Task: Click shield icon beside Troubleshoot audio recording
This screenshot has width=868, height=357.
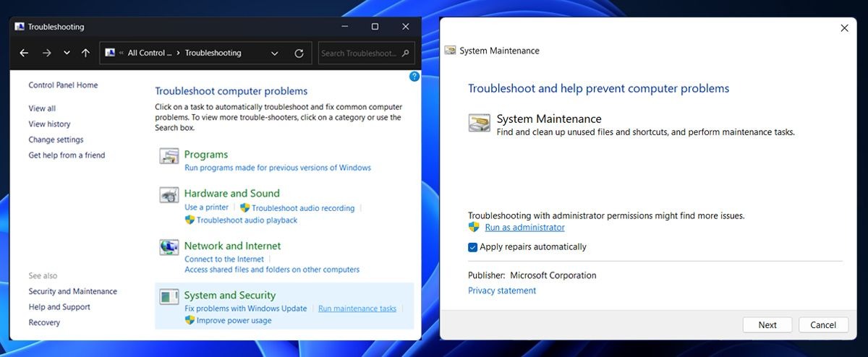Action: 244,207
